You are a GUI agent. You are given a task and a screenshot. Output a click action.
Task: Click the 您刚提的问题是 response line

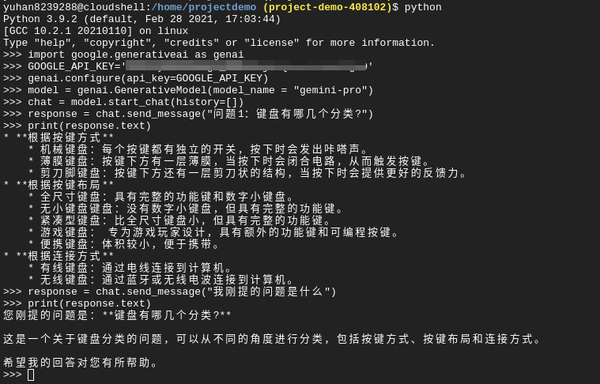(x=117, y=316)
